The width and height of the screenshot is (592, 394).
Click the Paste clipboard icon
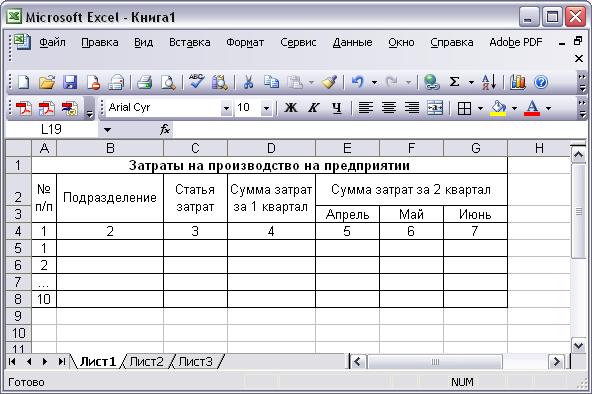point(295,82)
